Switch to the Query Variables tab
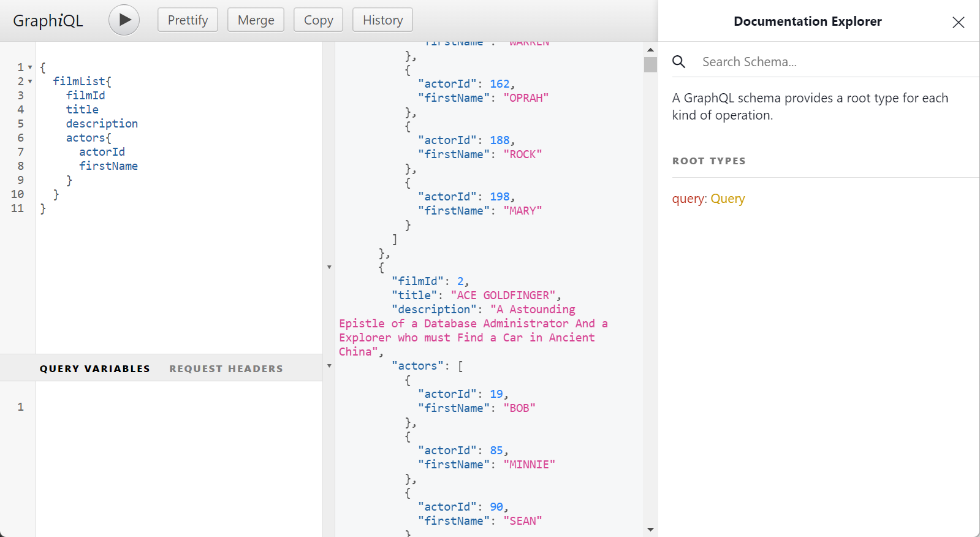The image size is (980, 537). [x=95, y=368]
